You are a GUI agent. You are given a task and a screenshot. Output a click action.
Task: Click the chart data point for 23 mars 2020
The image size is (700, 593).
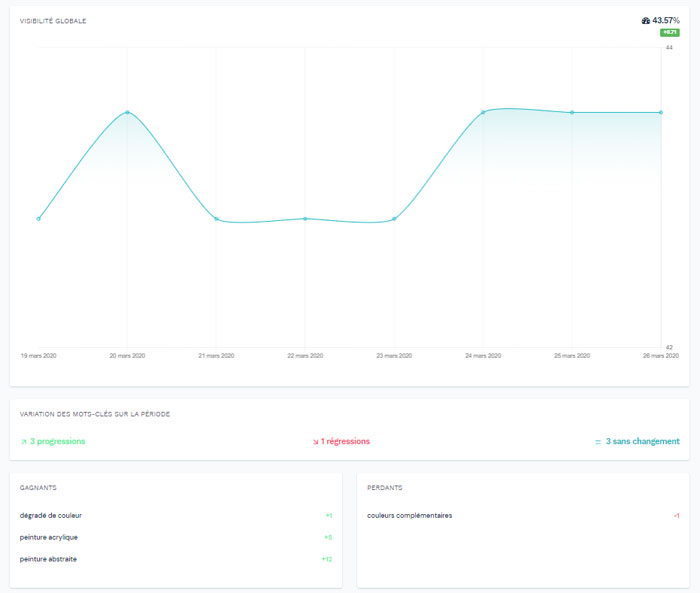(x=394, y=218)
